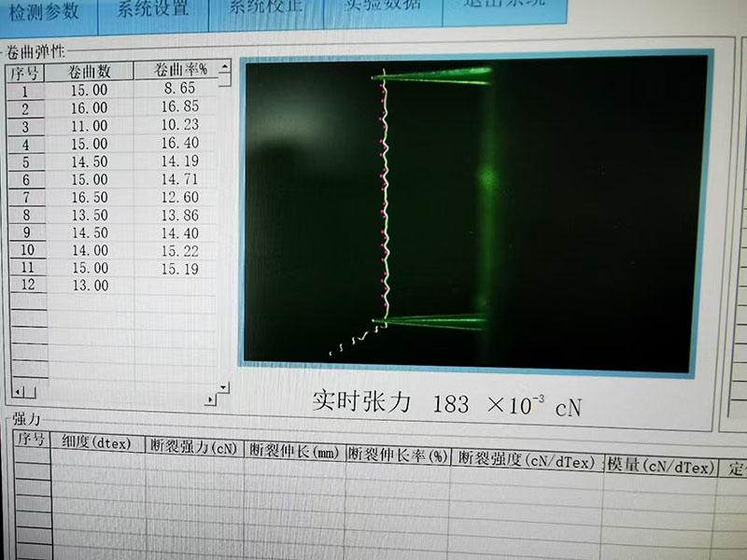Select row 12 header in crimp table
Screen dimensions: 747x560
pyautogui.click(x=27, y=285)
